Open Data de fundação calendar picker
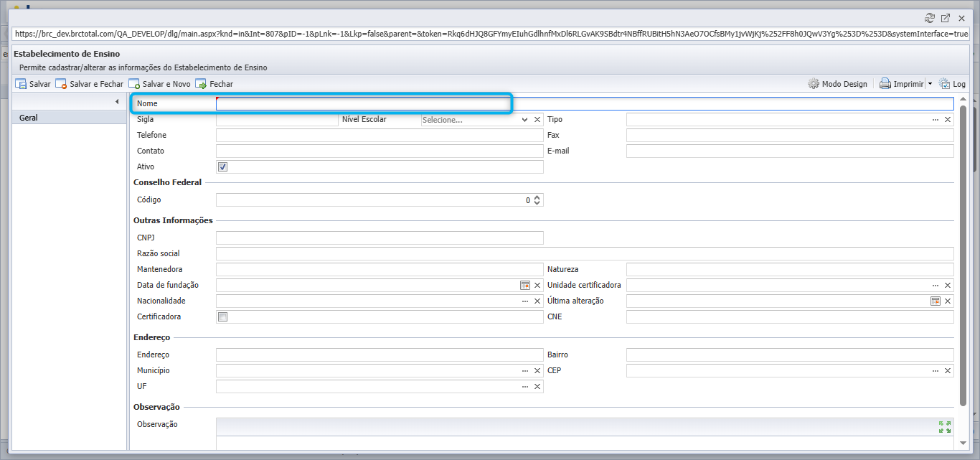The width and height of the screenshot is (980, 460). (x=524, y=285)
